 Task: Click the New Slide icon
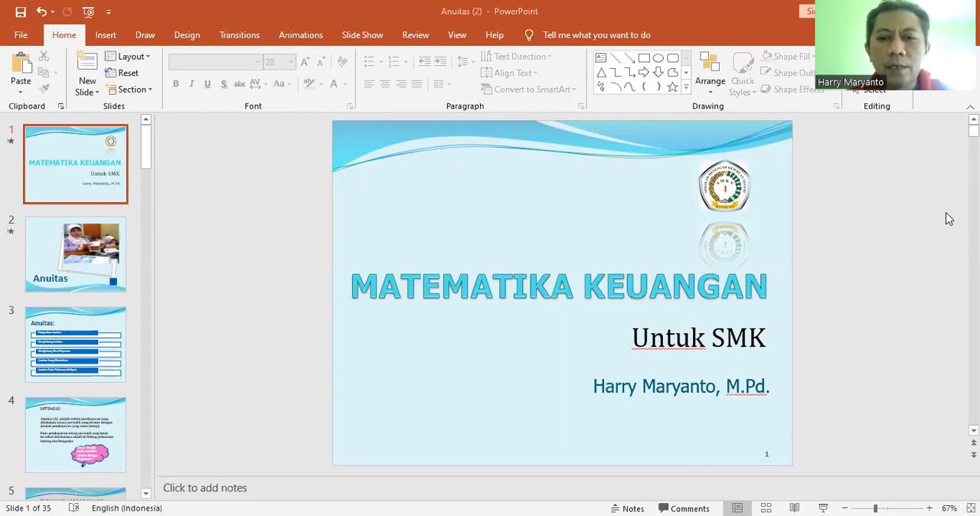(x=87, y=63)
